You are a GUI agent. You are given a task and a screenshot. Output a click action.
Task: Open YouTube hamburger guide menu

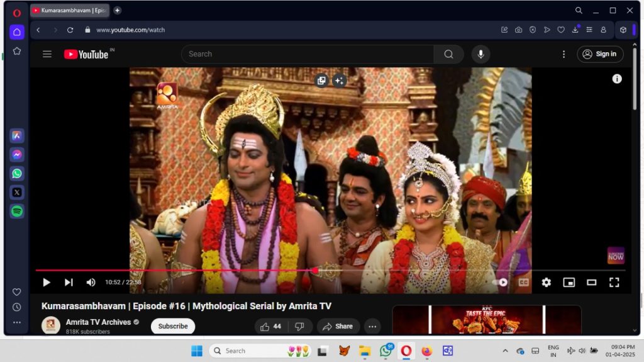click(x=47, y=54)
